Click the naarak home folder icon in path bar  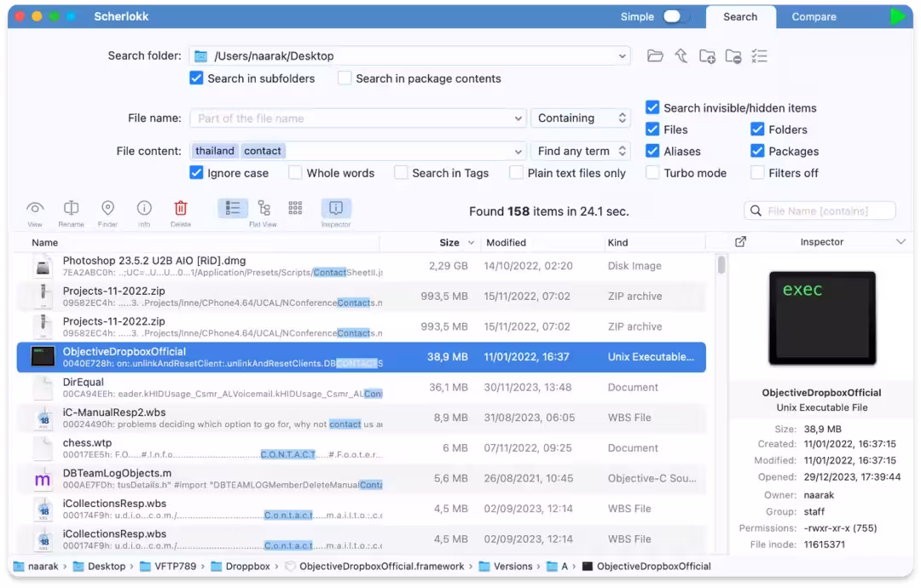tap(20, 567)
